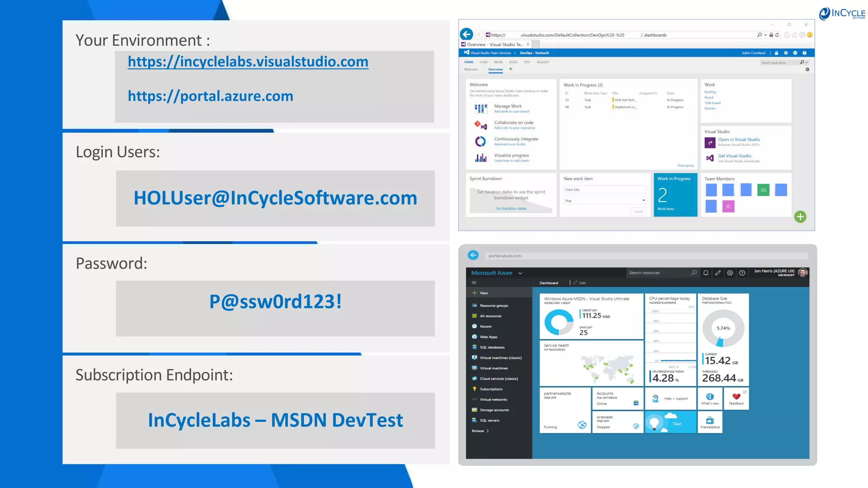The width and height of the screenshot is (868, 488).
Task: Open the What's new tile
Action: coord(710,399)
